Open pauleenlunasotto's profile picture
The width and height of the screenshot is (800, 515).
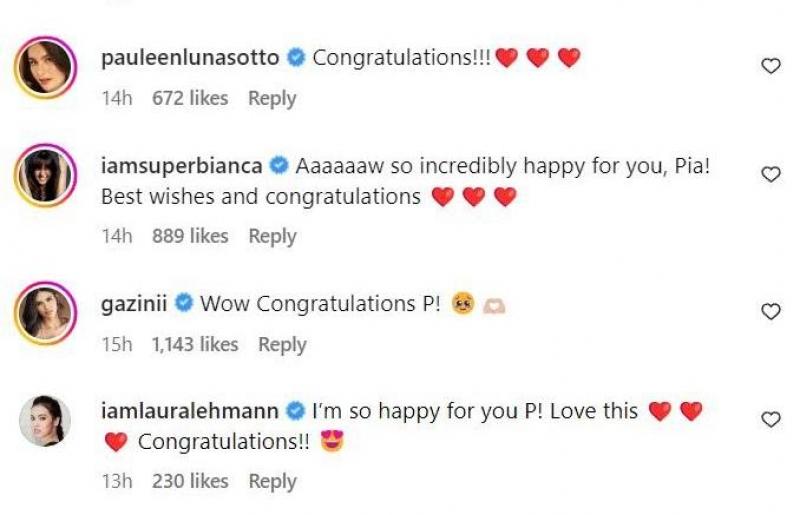44,70
